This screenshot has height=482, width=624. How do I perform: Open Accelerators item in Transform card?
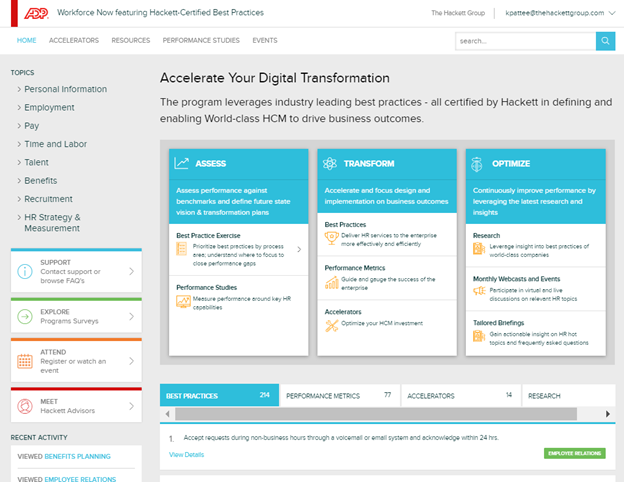(387, 322)
